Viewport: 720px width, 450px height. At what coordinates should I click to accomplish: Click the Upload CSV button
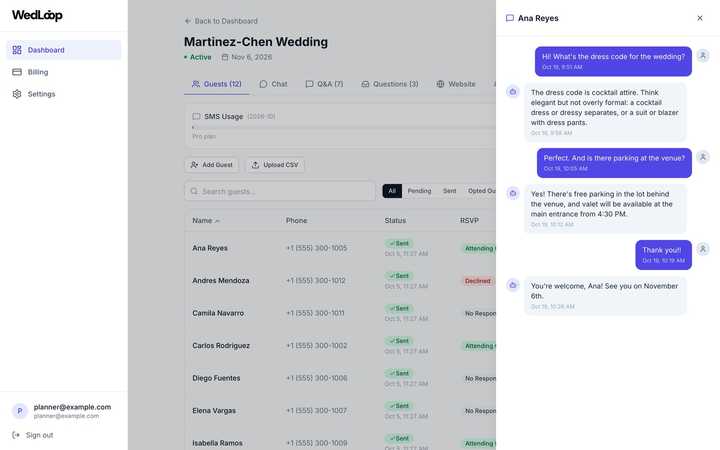click(x=275, y=165)
